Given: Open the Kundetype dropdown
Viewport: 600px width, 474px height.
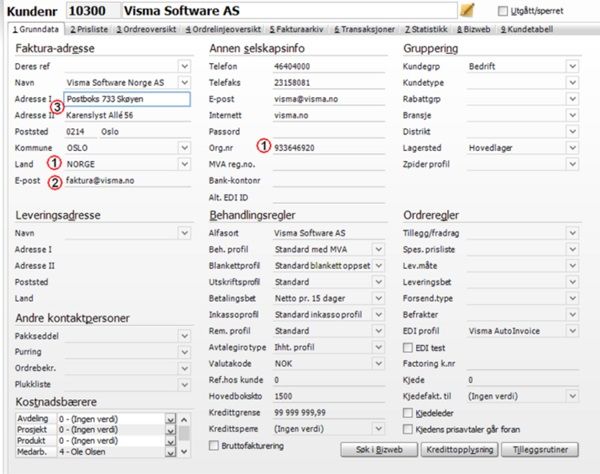Looking at the screenshot, I should (x=572, y=83).
